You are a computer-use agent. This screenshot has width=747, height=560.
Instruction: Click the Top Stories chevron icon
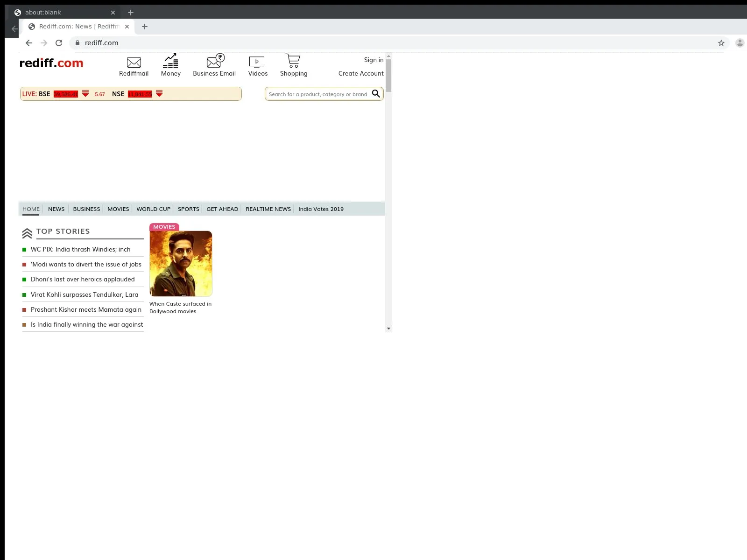point(27,233)
